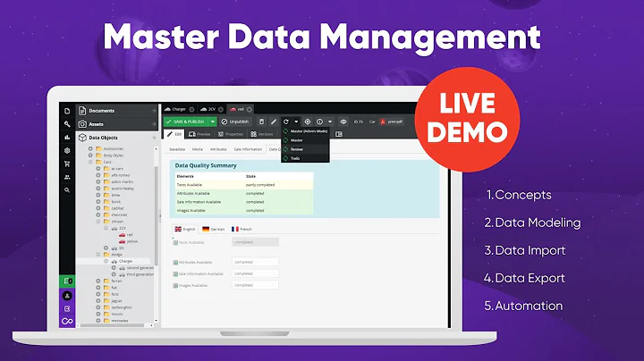644x361 pixels.
Task: Open the shopping cart ecommerce icon
Action: click(67, 164)
